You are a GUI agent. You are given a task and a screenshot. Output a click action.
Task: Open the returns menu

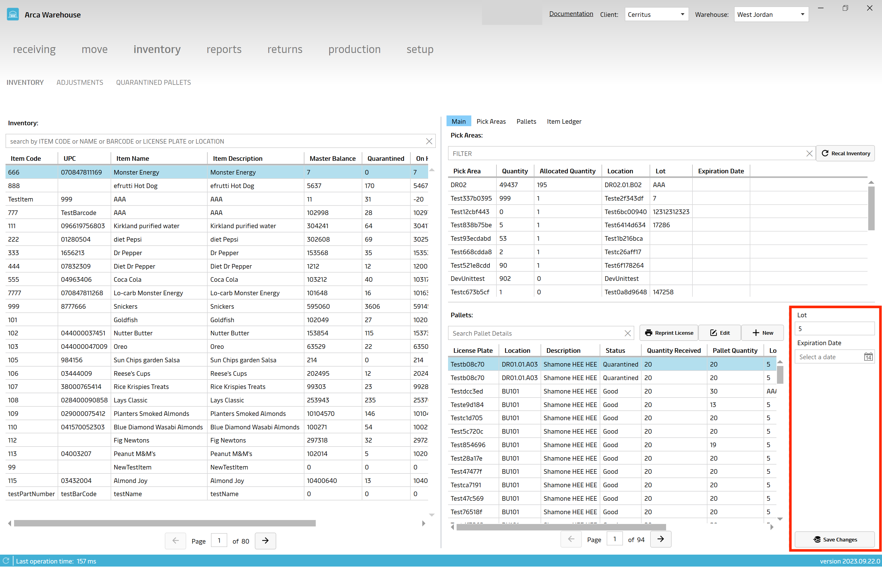pyautogui.click(x=285, y=49)
